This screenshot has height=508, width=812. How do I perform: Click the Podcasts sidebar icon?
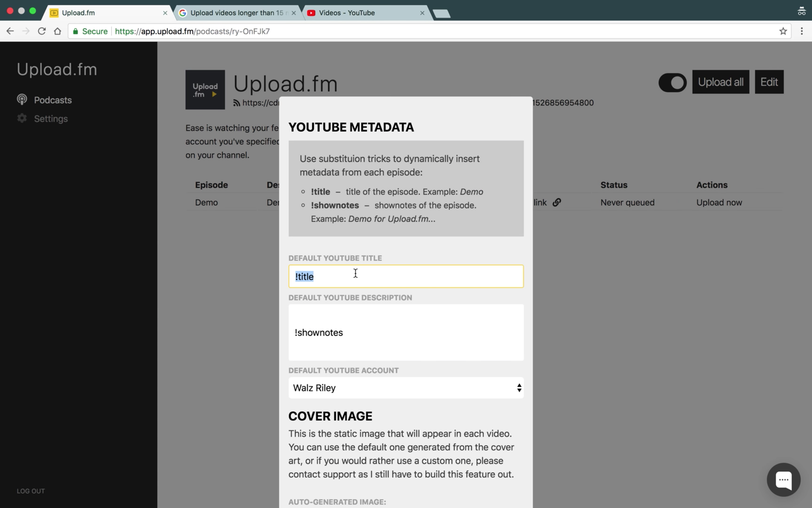click(22, 100)
